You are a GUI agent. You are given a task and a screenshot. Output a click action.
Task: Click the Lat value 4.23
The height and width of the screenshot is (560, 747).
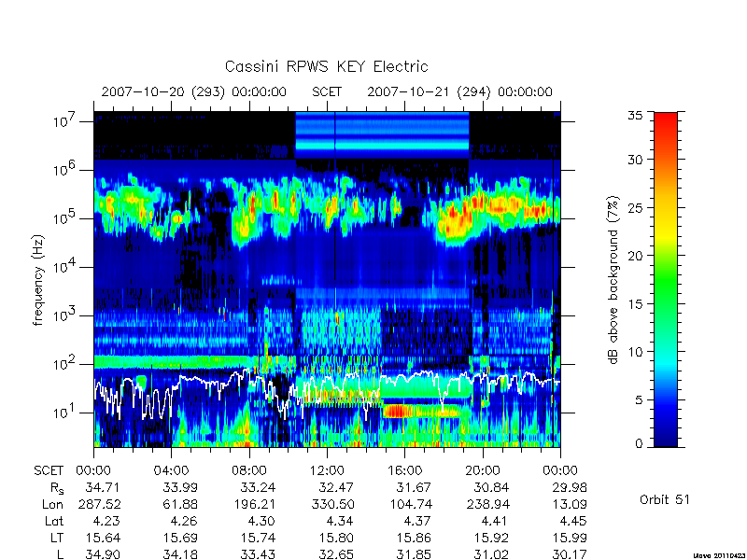[106, 521]
